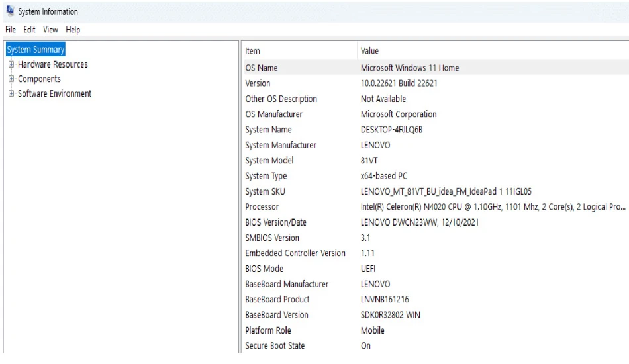Click the SDK0R32802 WIN value
The height and width of the screenshot is (364, 629).
coord(391,315)
